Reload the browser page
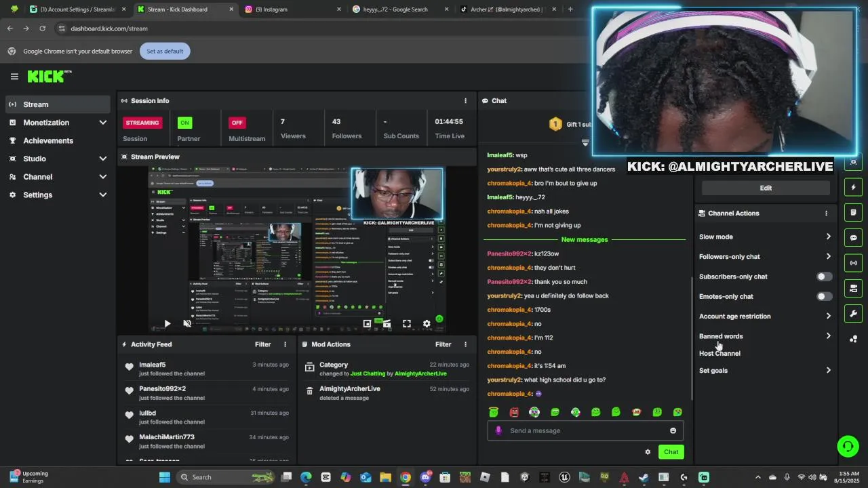The height and width of the screenshot is (488, 868). coord(42,28)
